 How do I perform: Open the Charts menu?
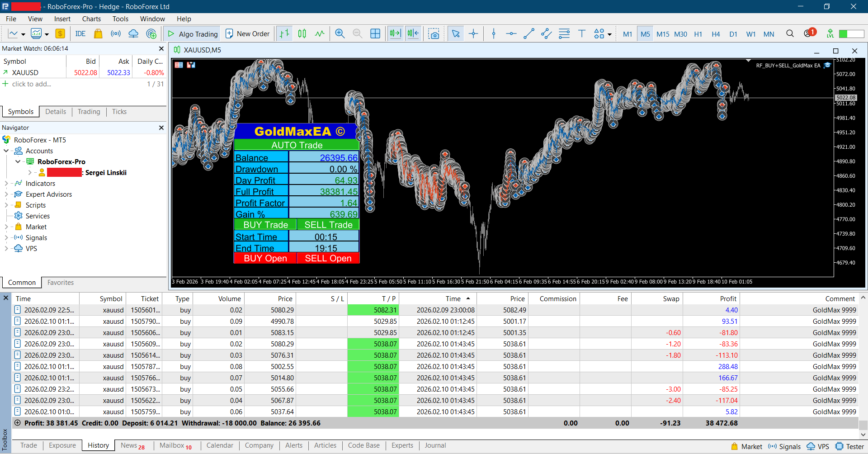[x=91, y=19]
